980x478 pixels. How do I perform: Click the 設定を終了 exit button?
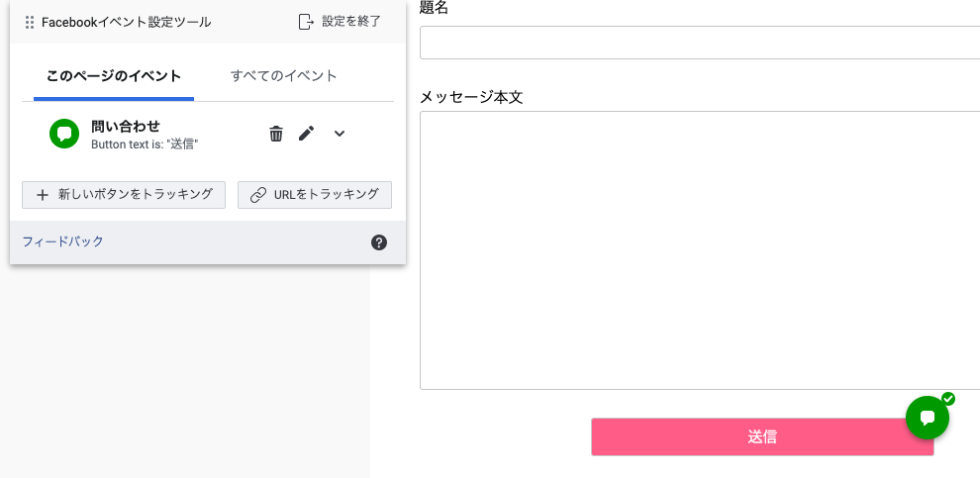[x=340, y=22]
